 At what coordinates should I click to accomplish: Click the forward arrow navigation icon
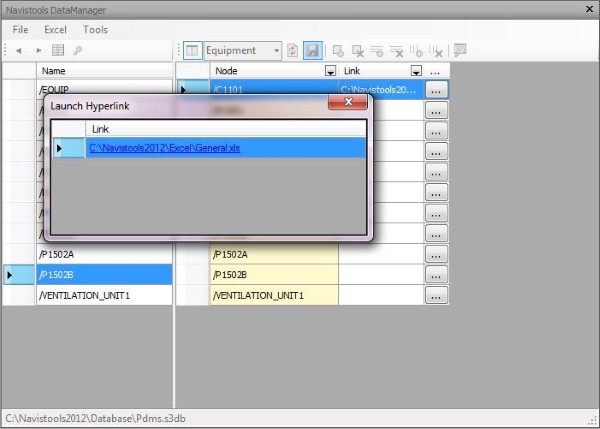pyautogui.click(x=39, y=50)
